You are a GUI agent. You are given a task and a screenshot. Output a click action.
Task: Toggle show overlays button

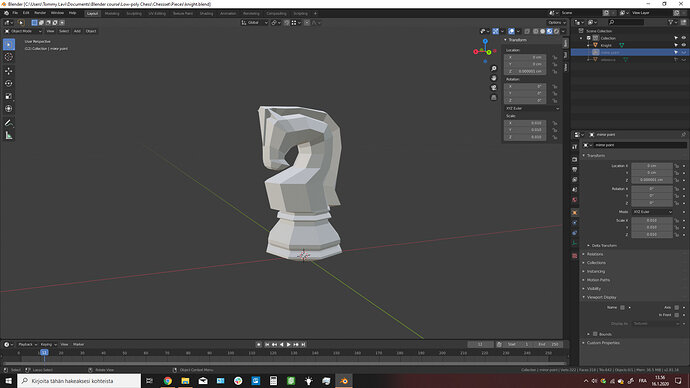point(511,31)
